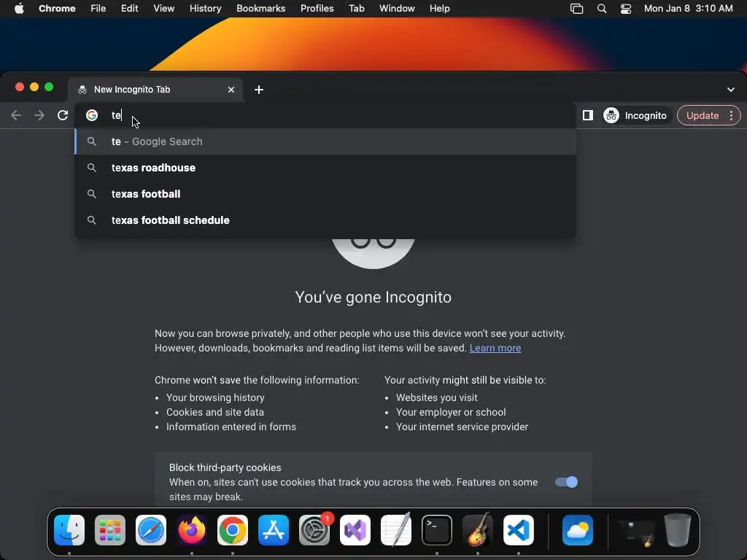Expand the tab search chevron
The width and height of the screenshot is (747, 560).
[x=730, y=90]
